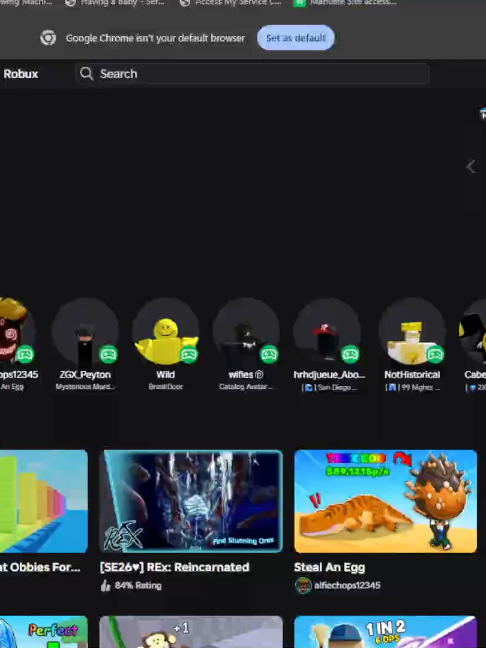Click the Set as default button

295,38
